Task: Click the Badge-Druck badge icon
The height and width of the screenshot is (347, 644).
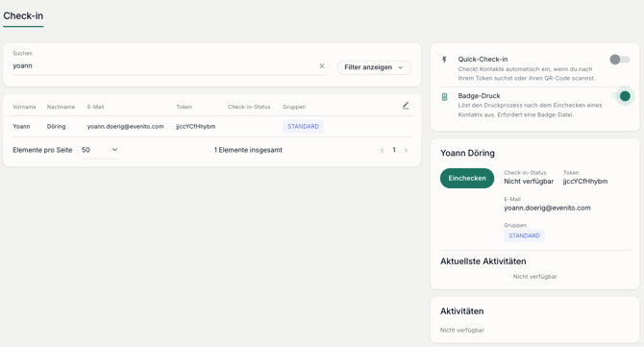Action: point(444,97)
